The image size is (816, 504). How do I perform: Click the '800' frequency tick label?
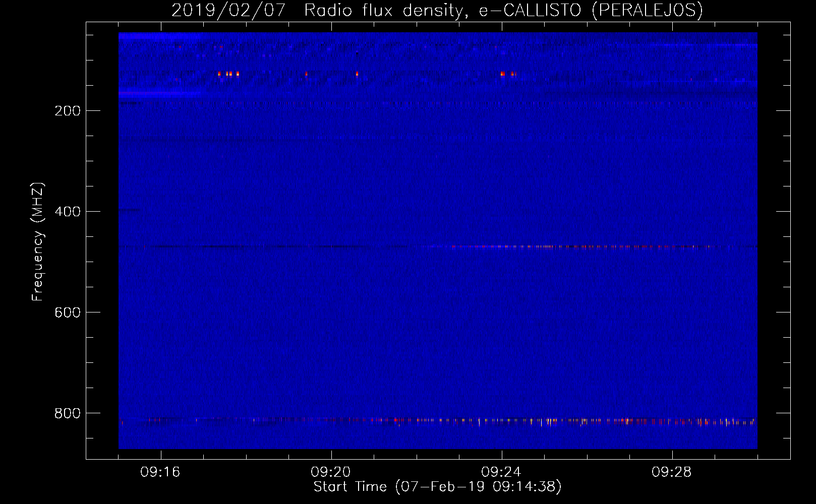(68, 413)
